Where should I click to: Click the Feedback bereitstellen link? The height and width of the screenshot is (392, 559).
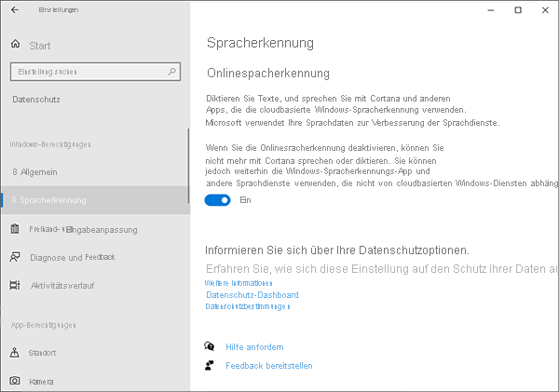tap(269, 366)
